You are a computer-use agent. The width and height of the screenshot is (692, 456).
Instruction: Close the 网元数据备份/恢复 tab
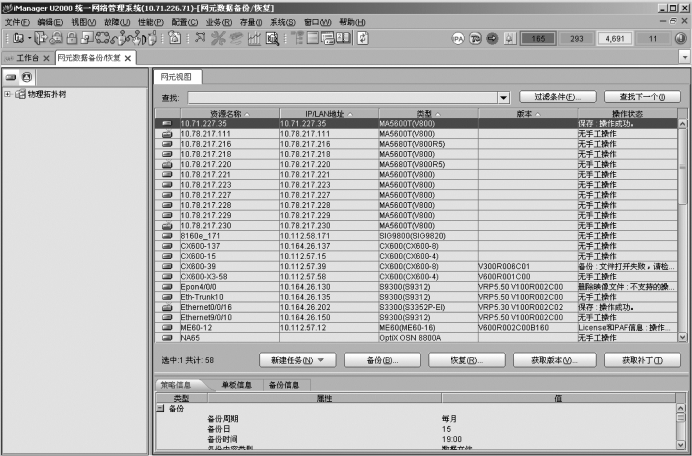(x=128, y=58)
